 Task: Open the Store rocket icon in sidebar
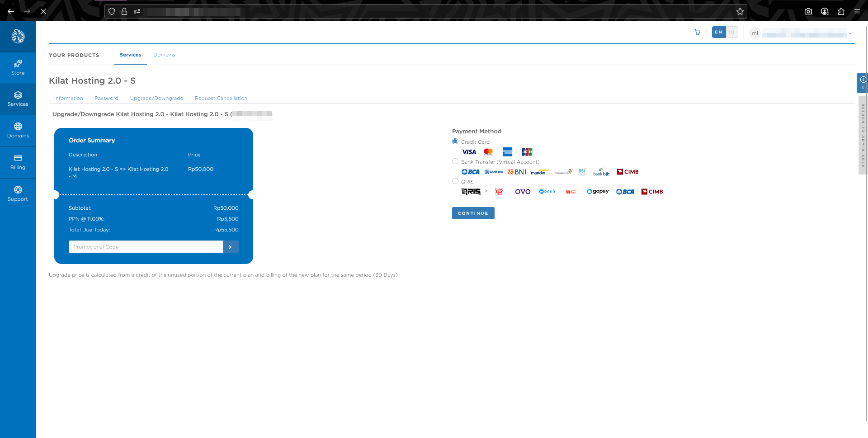18,64
